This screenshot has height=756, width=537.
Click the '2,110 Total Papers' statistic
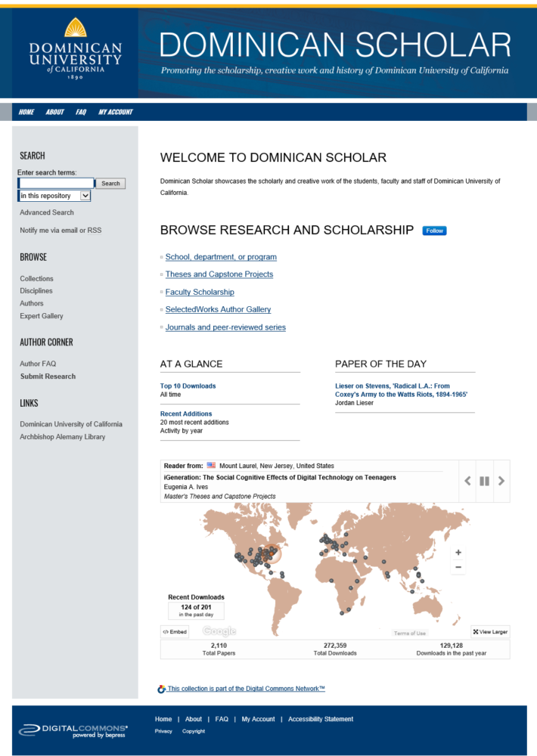pos(219,649)
